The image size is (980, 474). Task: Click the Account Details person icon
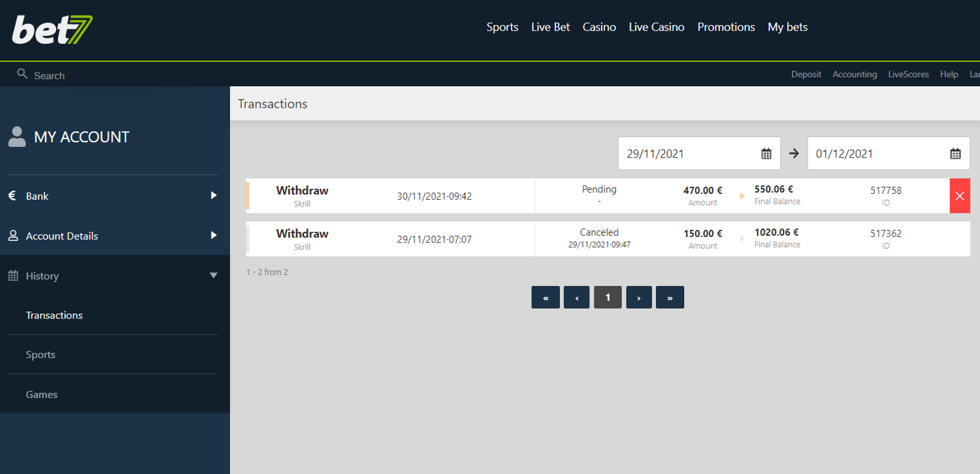(13, 236)
